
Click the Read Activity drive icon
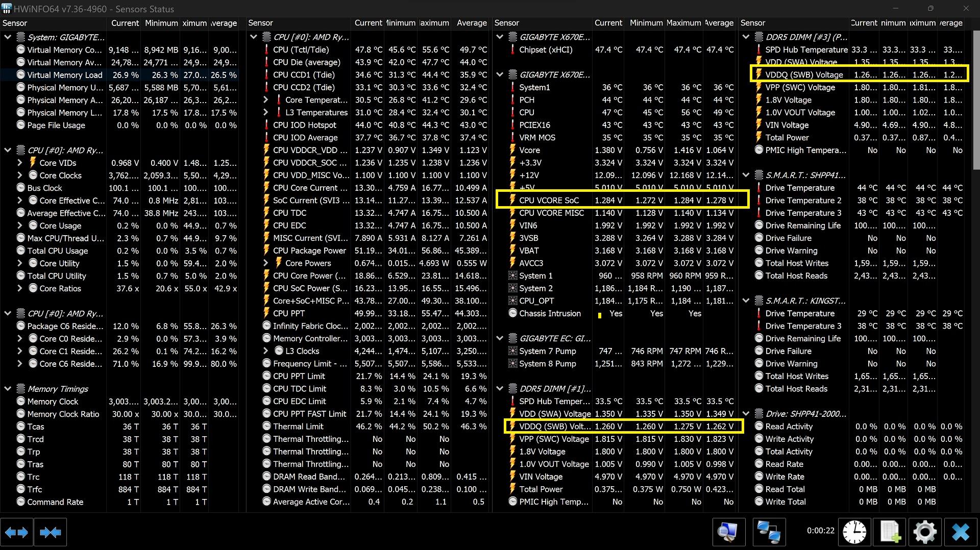(x=758, y=426)
